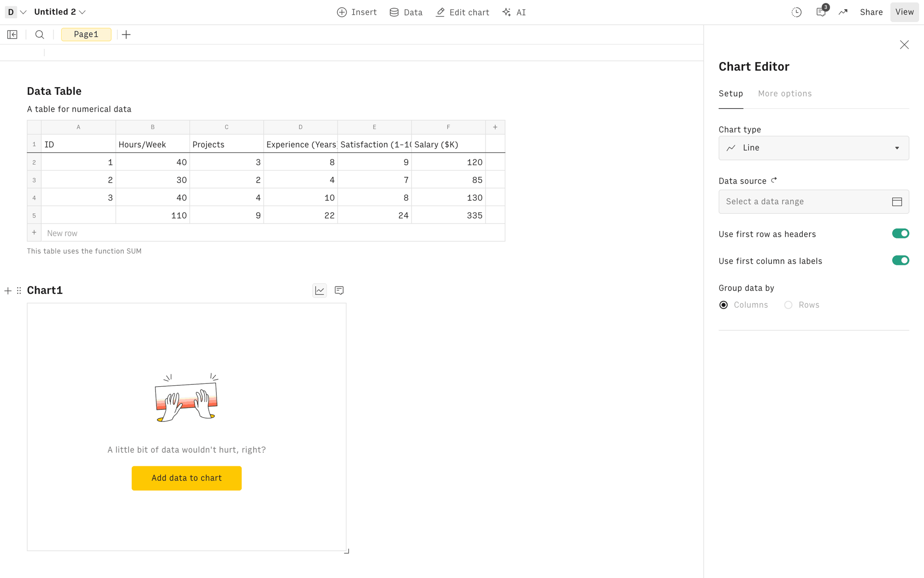Viewport: 924px width, 578px height.
Task: Select Columns grouping radio button
Action: (723, 305)
